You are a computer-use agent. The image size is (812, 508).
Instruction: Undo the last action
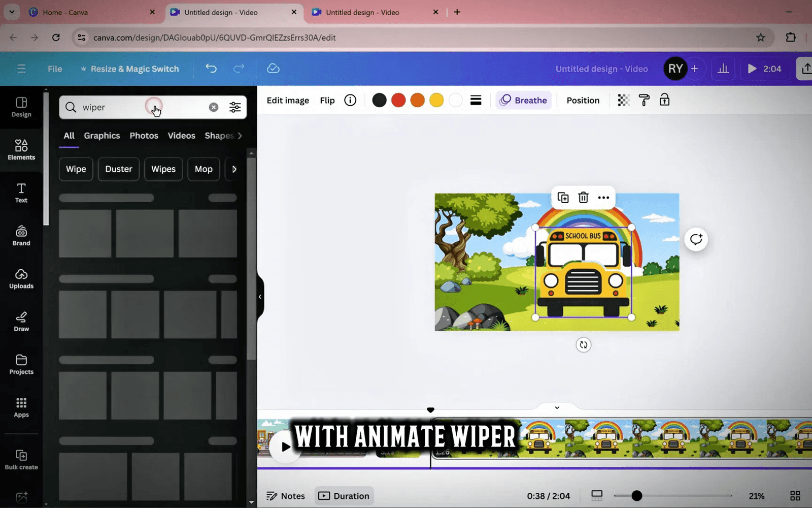click(x=211, y=69)
